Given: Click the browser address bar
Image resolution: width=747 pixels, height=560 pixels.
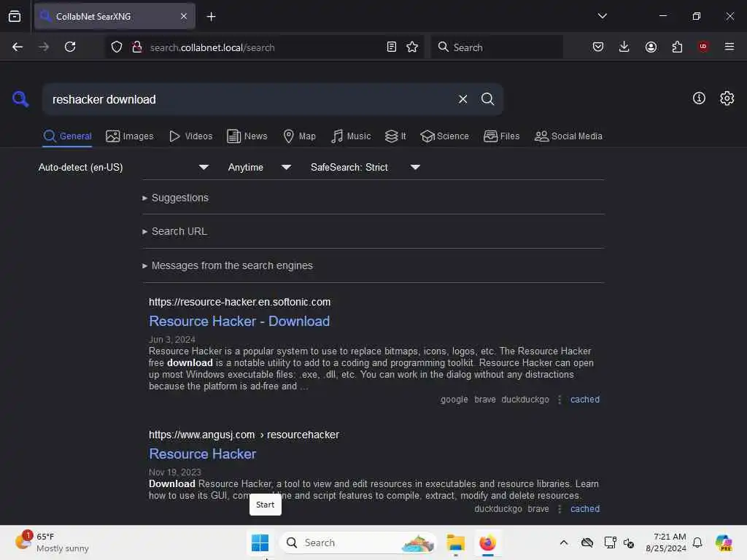Looking at the screenshot, I should tap(264, 47).
